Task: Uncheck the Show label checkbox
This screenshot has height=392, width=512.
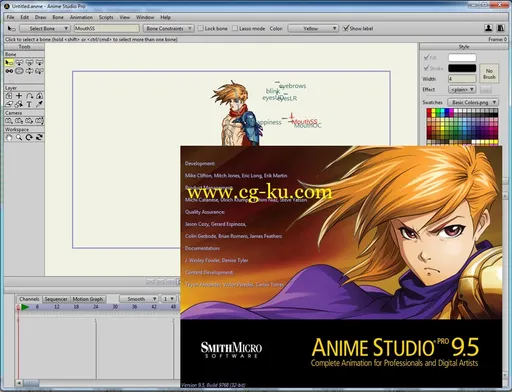Action: (346, 28)
